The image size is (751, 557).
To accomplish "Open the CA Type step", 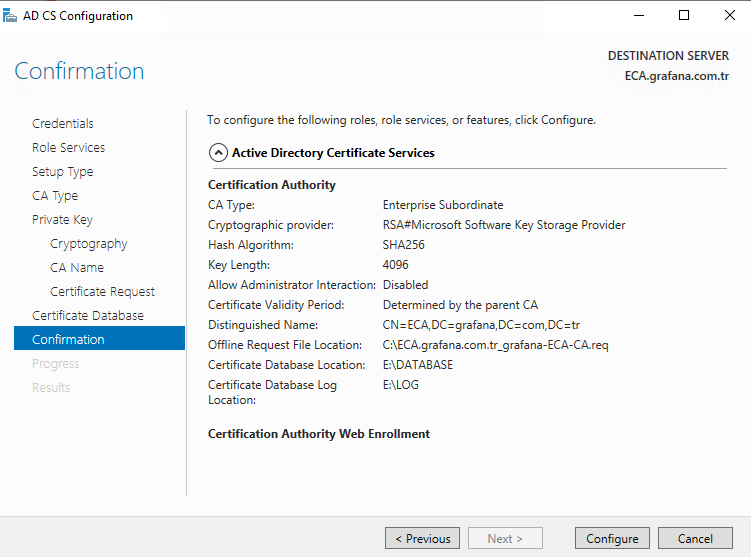I will point(55,195).
